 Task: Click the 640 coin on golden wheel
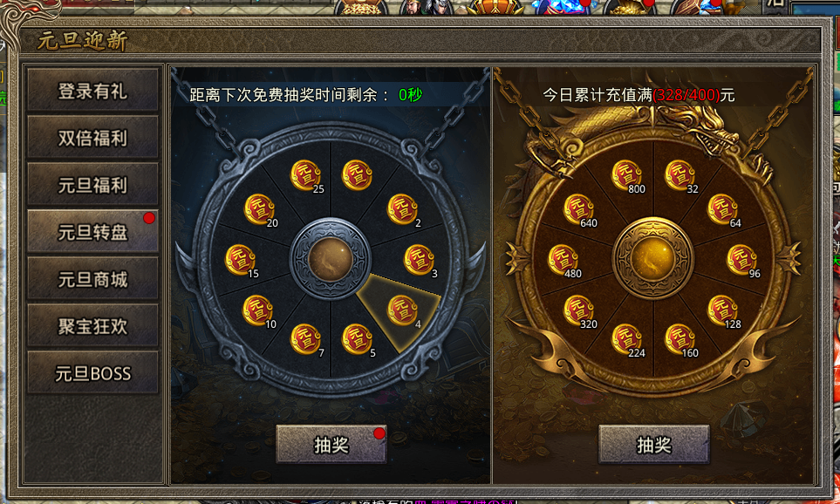tap(578, 209)
